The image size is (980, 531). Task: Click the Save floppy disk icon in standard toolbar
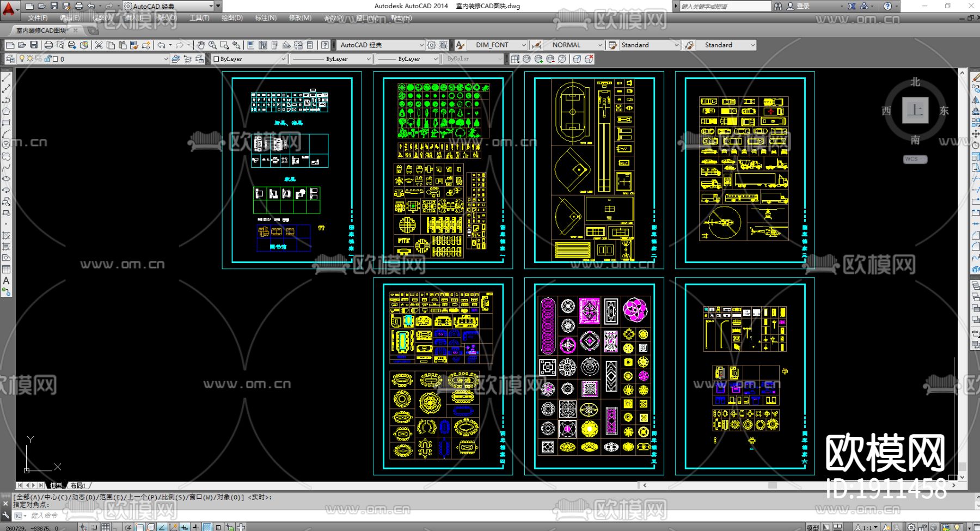point(34,45)
